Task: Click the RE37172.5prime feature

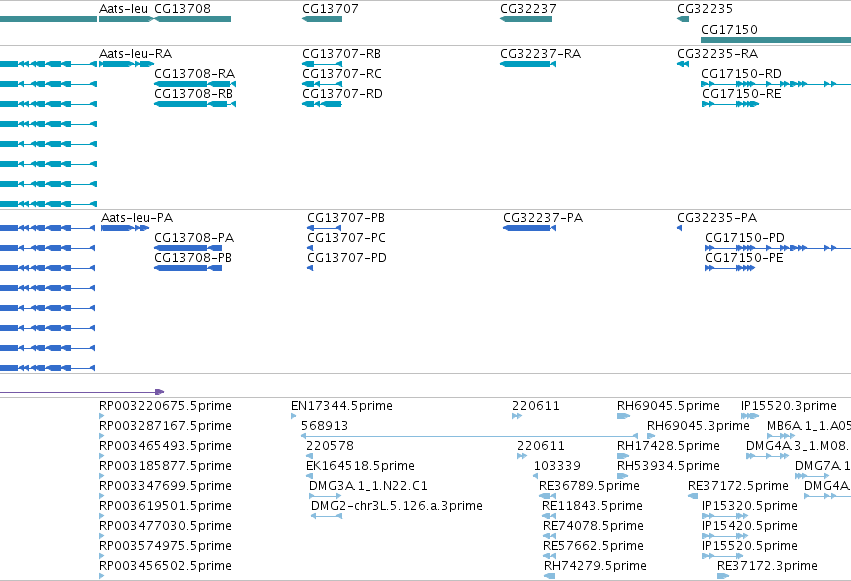Action: [738, 486]
